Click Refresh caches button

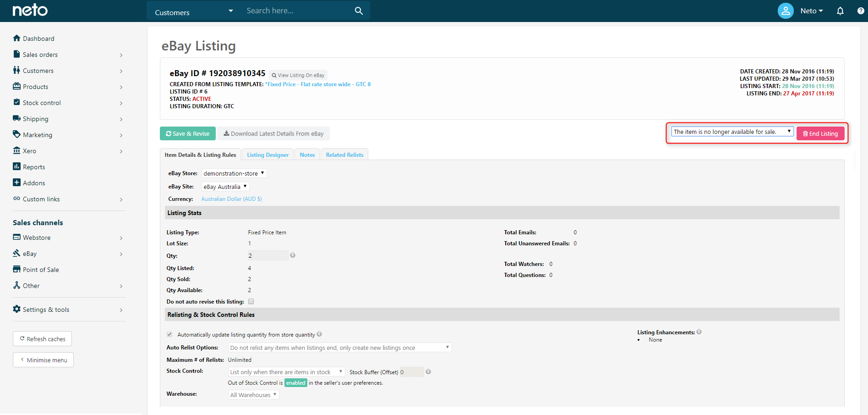coord(42,339)
